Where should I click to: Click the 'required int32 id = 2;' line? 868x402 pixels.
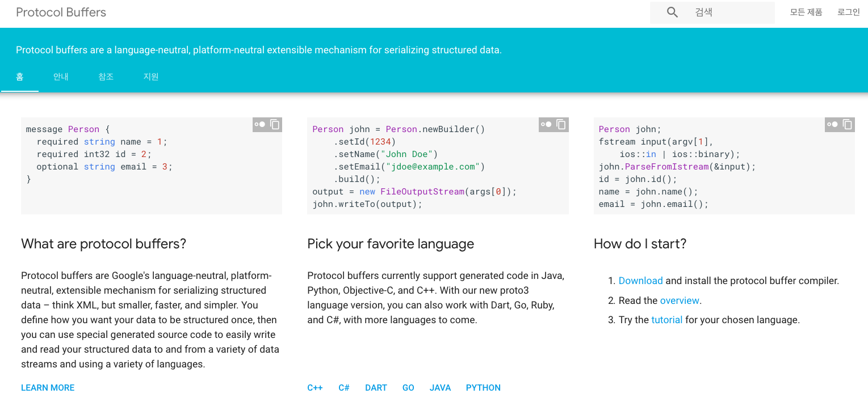[94, 154]
